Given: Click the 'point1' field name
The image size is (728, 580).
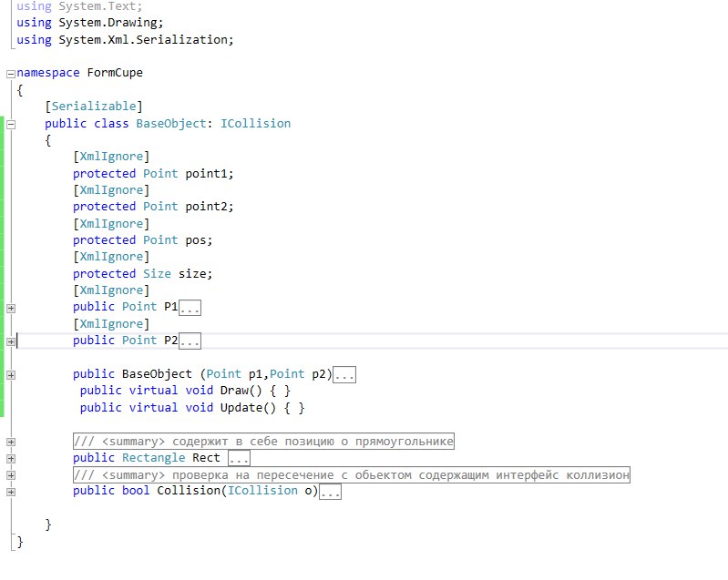Looking at the screenshot, I should 207,174.
